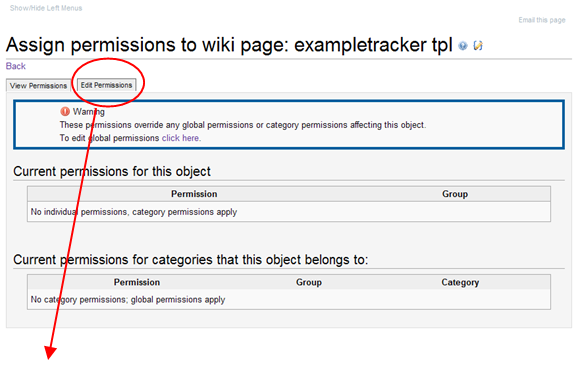
Task: Select the 'No individual permissions' table row
Action: [289, 212]
